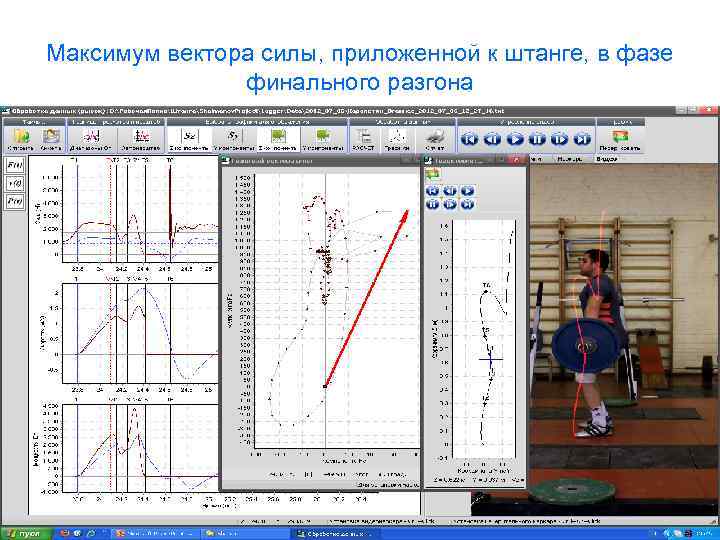Play the recording from main toolbar

[x=515, y=138]
